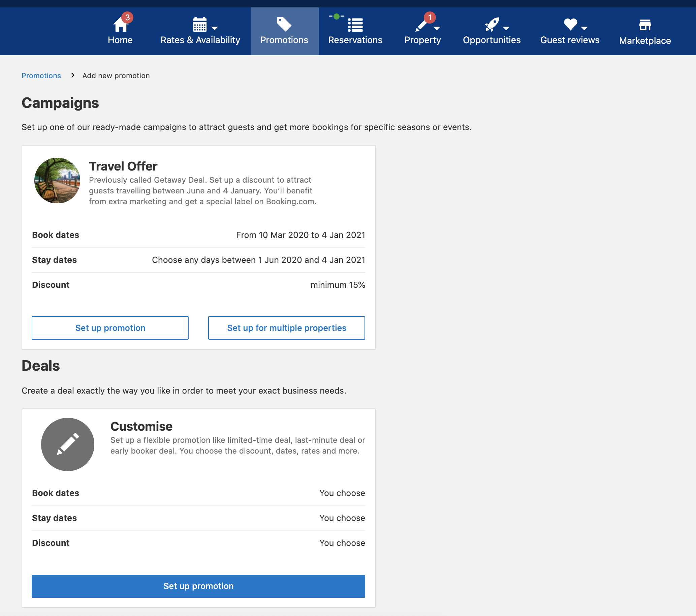The height and width of the screenshot is (616, 696).
Task: Click the Rates & Availability calendar icon
Action: point(200,25)
